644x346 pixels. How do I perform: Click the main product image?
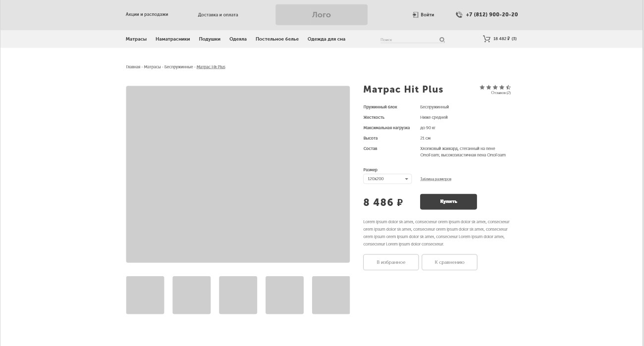coord(238,174)
